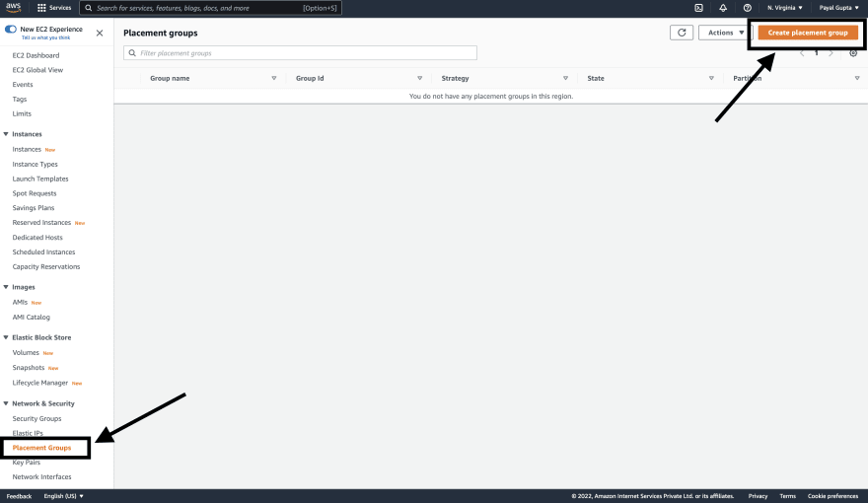This screenshot has width=868, height=503.
Task: Focus the Filter placement groups field
Action: (300, 53)
